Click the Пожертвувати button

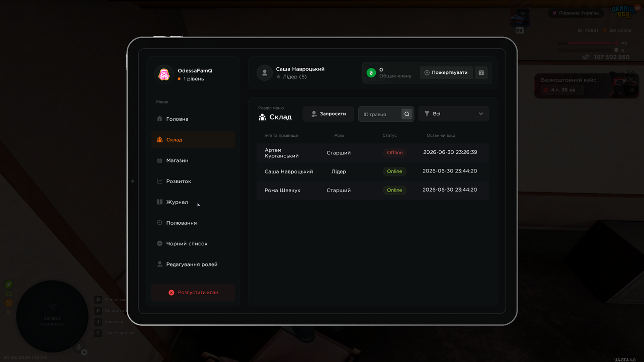(446, 73)
